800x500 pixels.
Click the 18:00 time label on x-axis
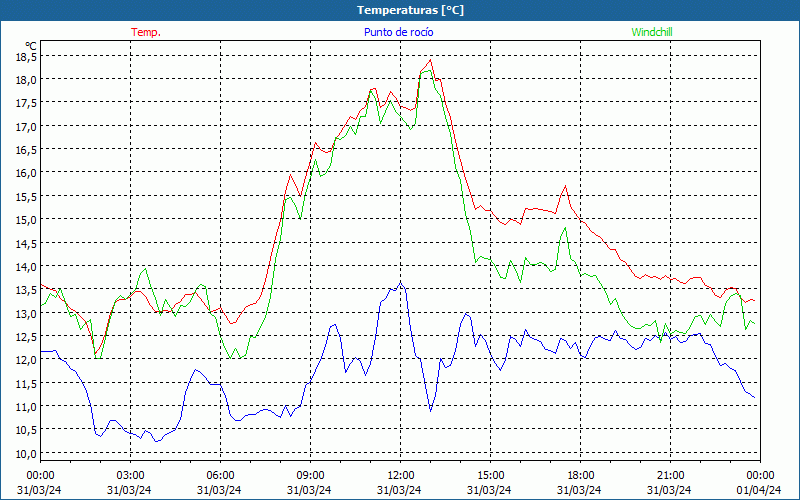click(581, 476)
